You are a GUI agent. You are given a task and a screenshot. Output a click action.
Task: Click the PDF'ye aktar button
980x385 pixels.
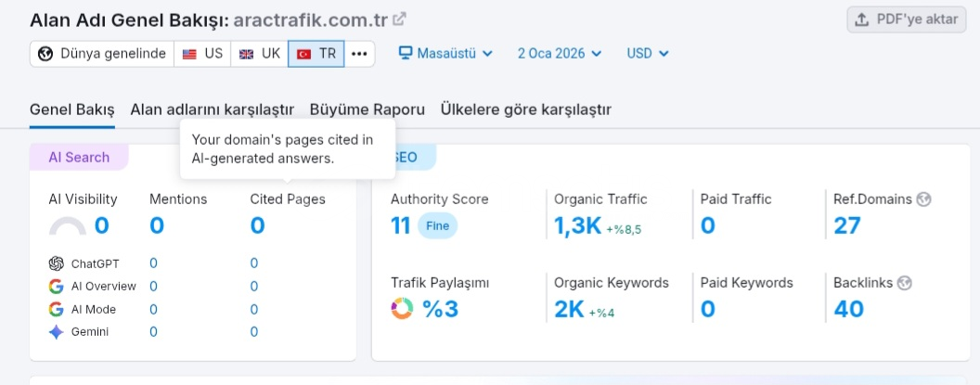click(x=906, y=19)
